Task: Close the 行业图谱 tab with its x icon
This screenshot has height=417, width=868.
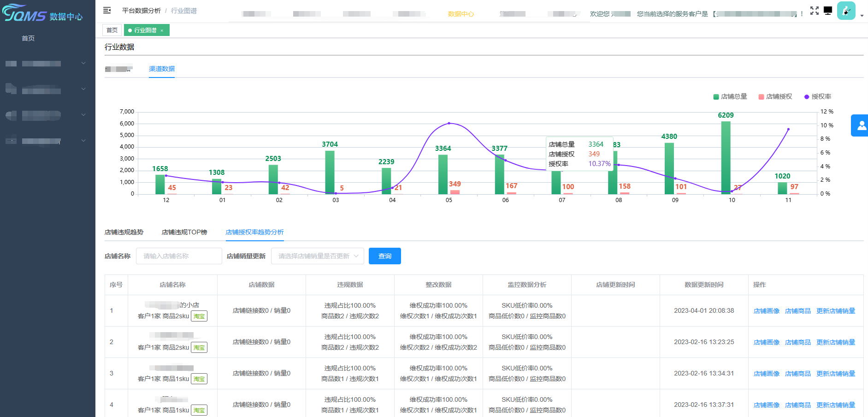Action: [x=162, y=30]
